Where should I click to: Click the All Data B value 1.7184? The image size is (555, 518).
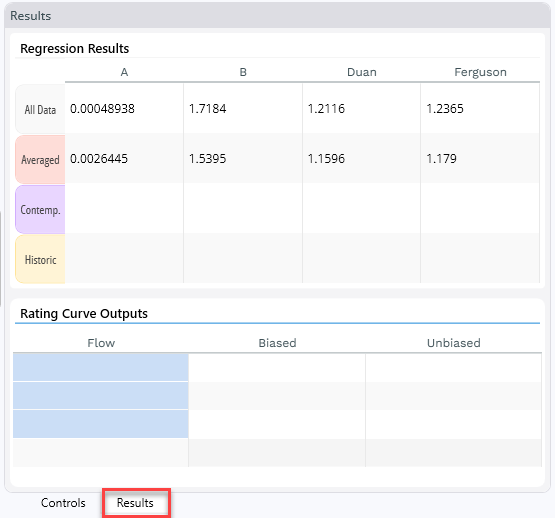pos(207,109)
